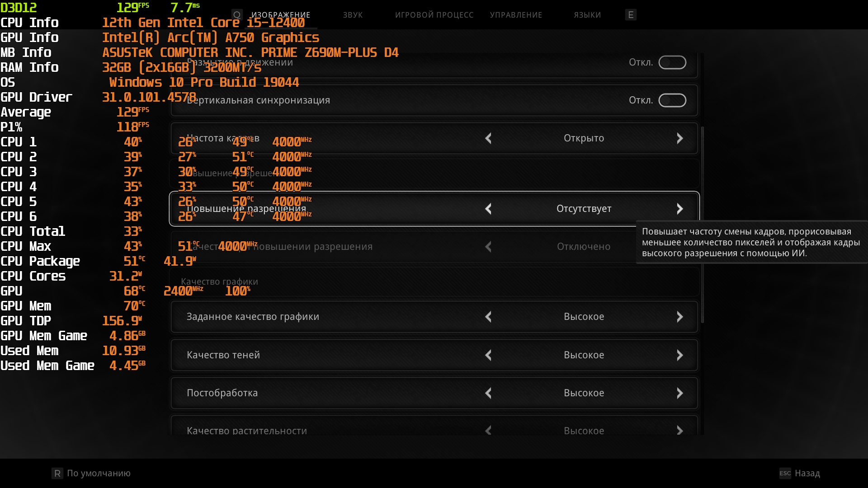
Task: Toggle the Размытие в движении switch
Action: (672, 62)
